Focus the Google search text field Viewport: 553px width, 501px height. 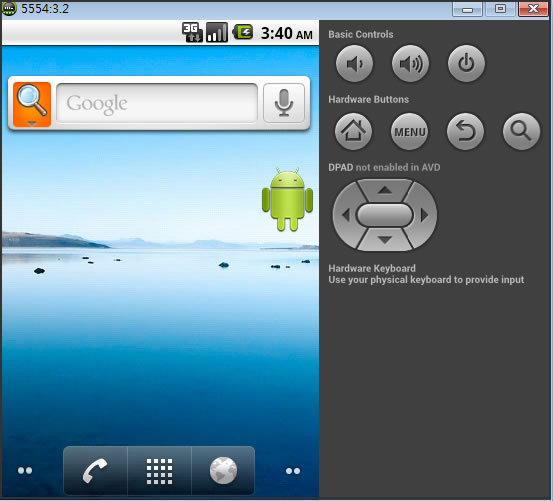tap(157, 103)
